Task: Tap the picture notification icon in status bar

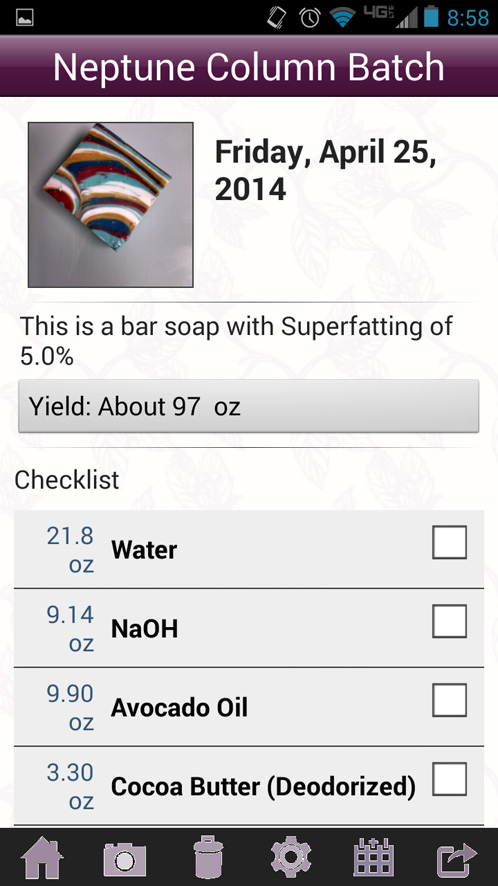Action: (x=25, y=18)
